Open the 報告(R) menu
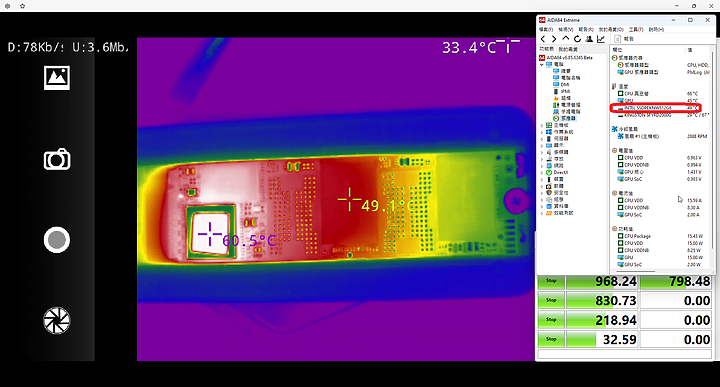This screenshot has height=387, width=720. pyautogui.click(x=586, y=29)
